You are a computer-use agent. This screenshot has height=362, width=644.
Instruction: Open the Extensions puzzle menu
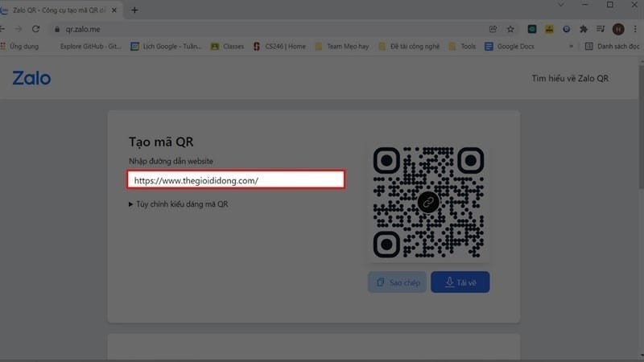(583, 29)
